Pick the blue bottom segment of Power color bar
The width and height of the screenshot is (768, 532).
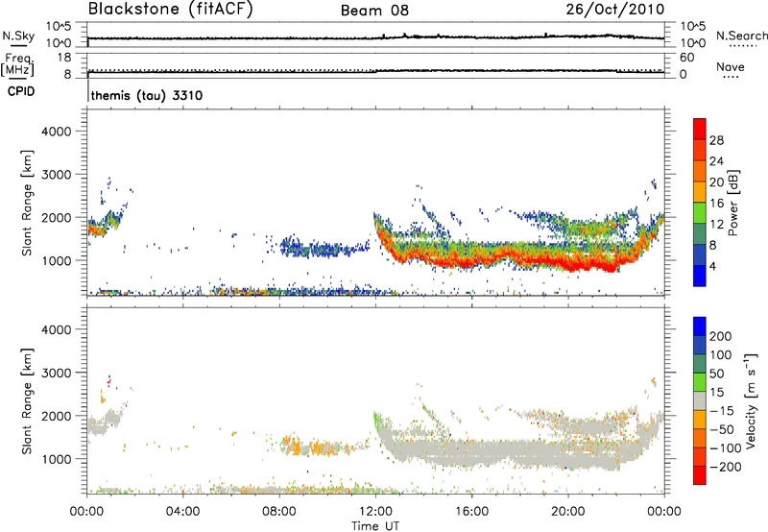pos(700,276)
